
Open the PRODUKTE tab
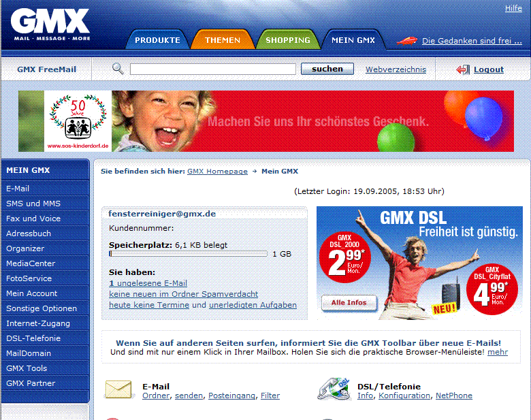click(157, 40)
